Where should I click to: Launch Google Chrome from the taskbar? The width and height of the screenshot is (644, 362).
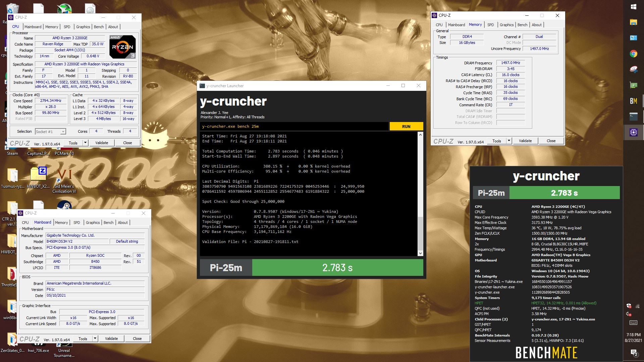click(633, 54)
